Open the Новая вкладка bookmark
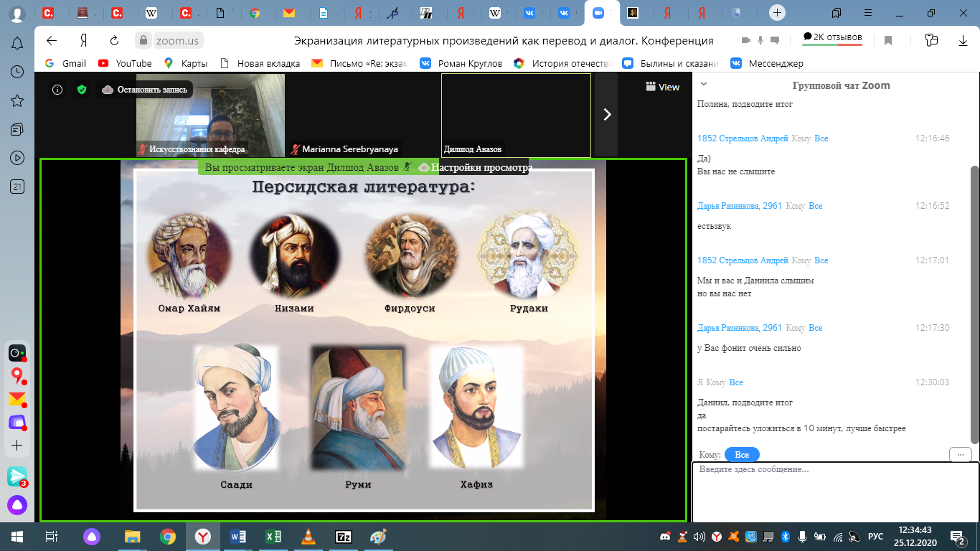 tap(260, 63)
